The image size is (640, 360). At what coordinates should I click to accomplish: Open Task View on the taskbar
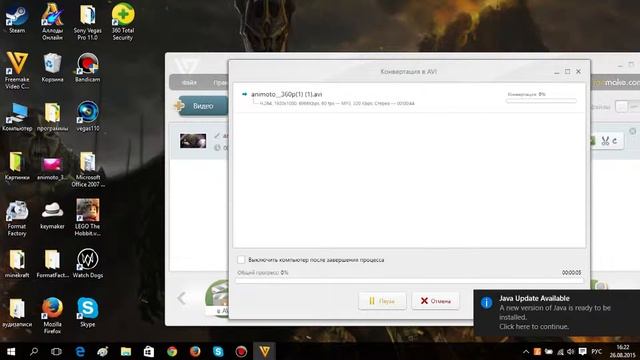coord(57,351)
